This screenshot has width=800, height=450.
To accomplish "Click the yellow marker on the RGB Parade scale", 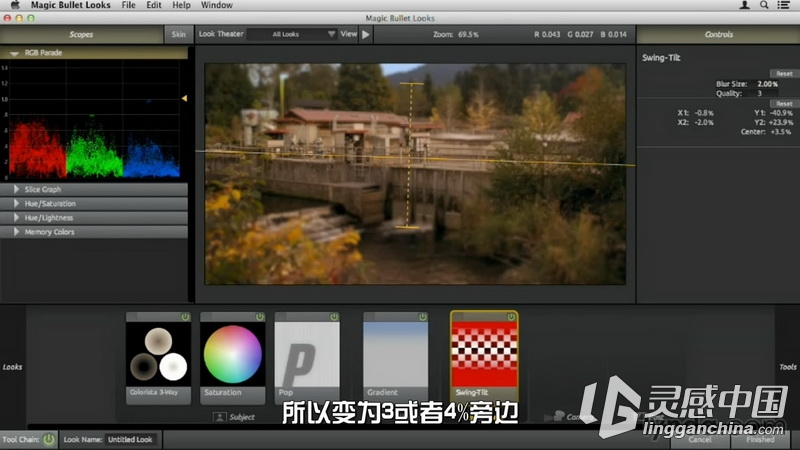I will coord(184,98).
